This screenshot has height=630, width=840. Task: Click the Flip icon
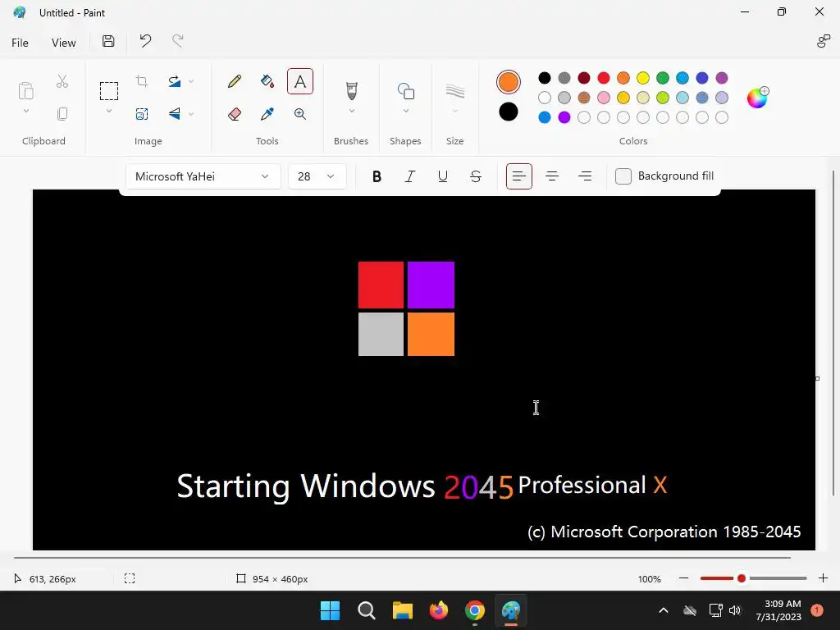[174, 113]
